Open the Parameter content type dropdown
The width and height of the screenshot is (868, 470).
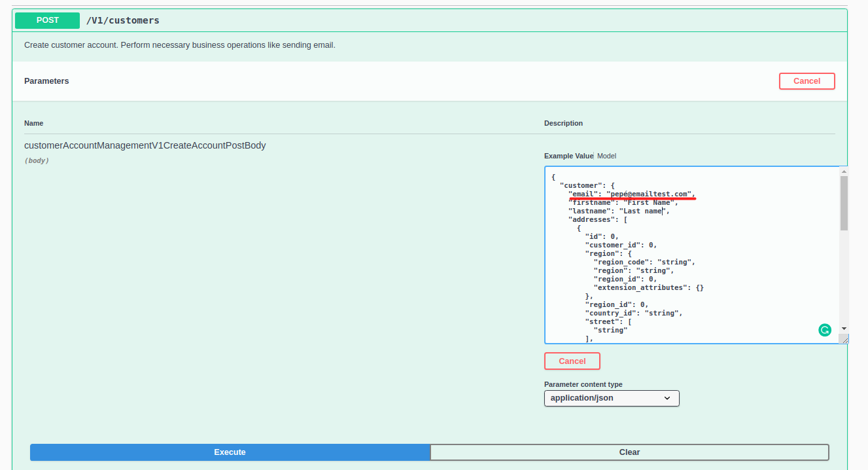(x=612, y=398)
